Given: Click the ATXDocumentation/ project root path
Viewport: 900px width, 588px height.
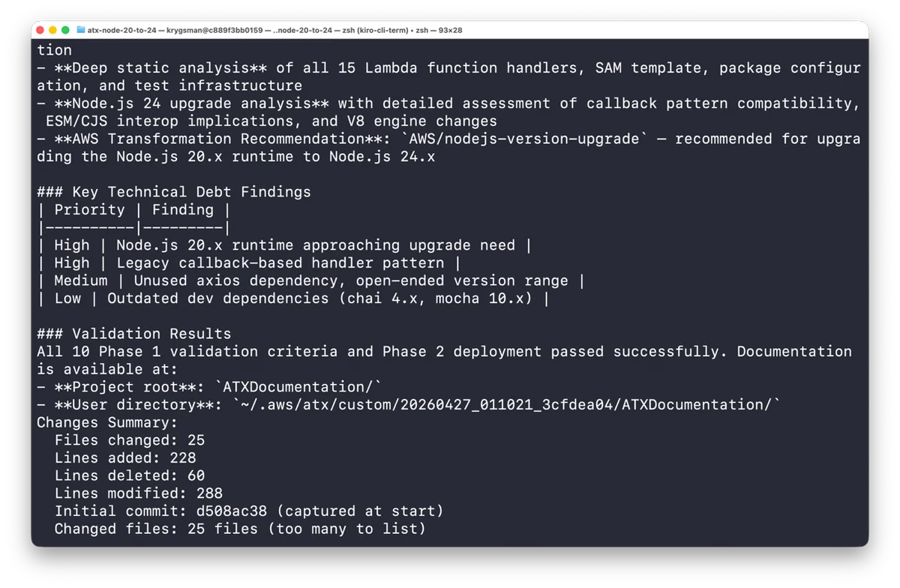Looking at the screenshot, I should click(298, 387).
